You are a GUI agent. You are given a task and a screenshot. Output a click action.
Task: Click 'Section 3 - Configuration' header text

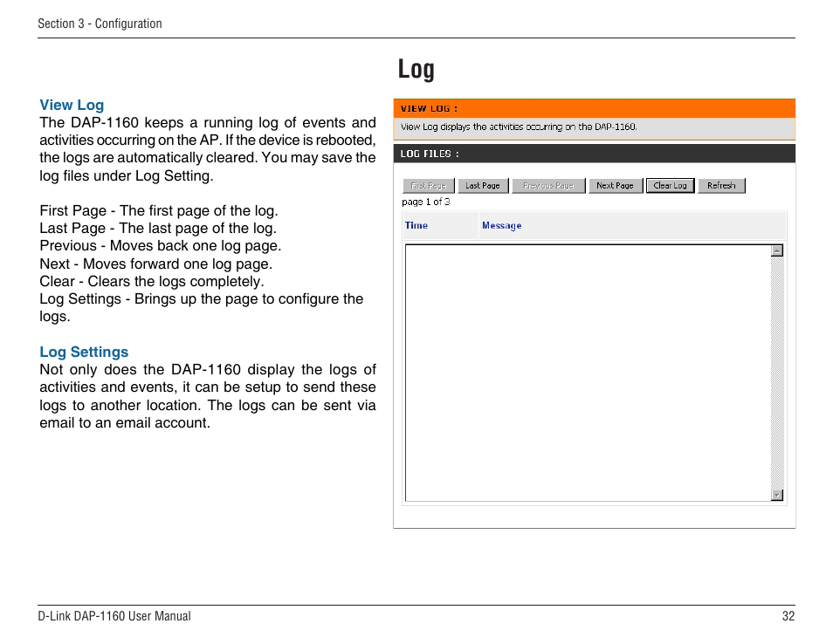(x=100, y=24)
